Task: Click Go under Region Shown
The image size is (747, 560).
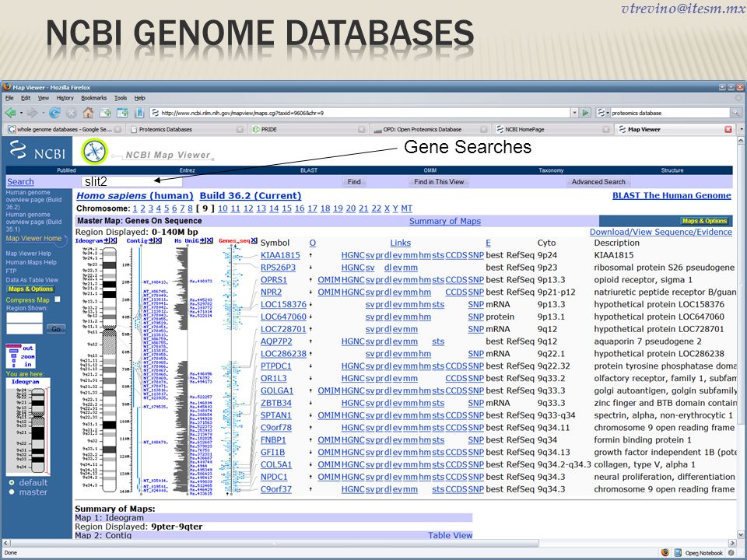Action: [x=56, y=328]
